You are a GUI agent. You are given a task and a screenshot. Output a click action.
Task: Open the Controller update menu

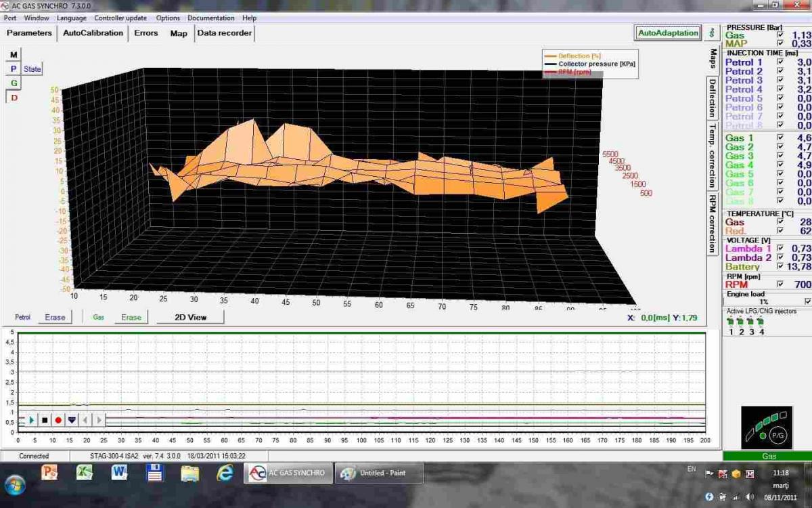pos(122,18)
